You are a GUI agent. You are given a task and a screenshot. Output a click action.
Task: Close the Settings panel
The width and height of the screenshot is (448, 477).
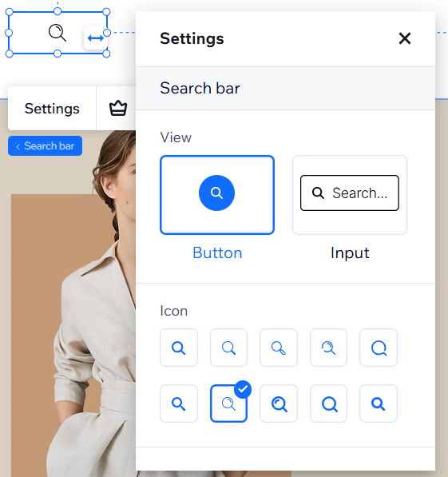tap(405, 38)
